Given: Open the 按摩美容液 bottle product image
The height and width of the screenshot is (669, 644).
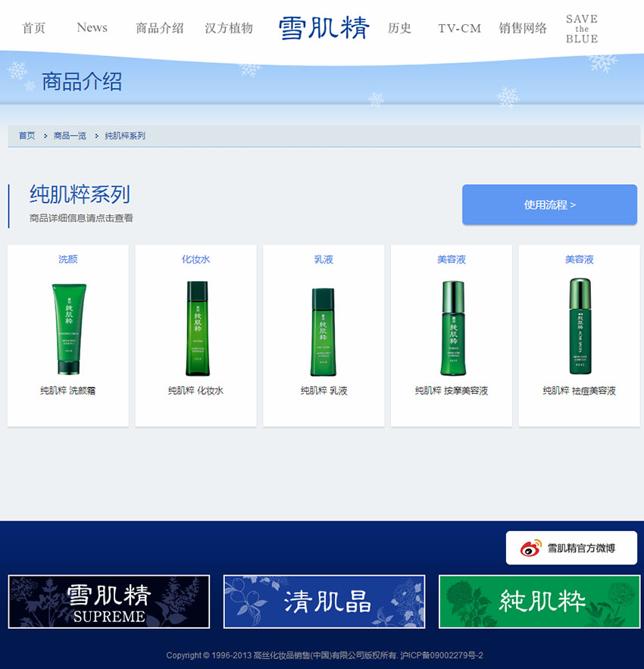Looking at the screenshot, I should pyautogui.click(x=453, y=328).
